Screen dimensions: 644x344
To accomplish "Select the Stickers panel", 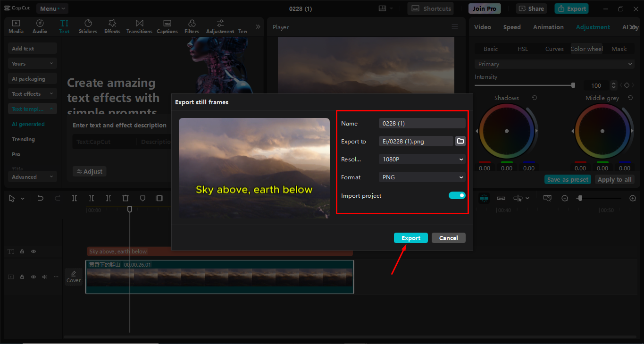I will [x=88, y=26].
